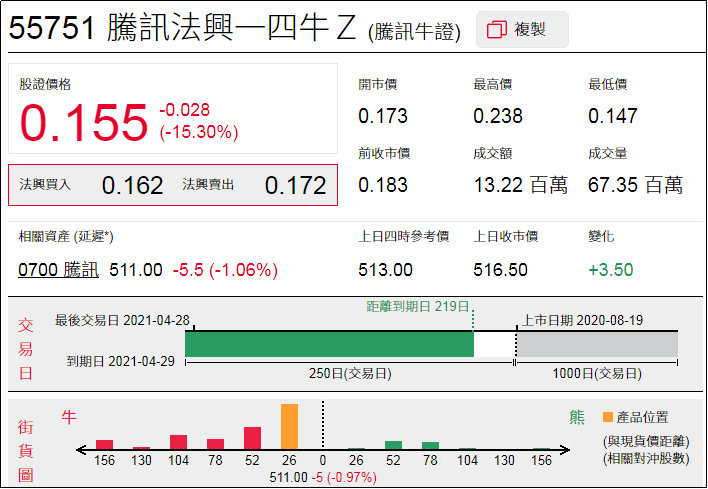Screen dimensions: 708x489
Task: Click the underlying change -5.5 (-1.06%)
Action: tap(225, 270)
